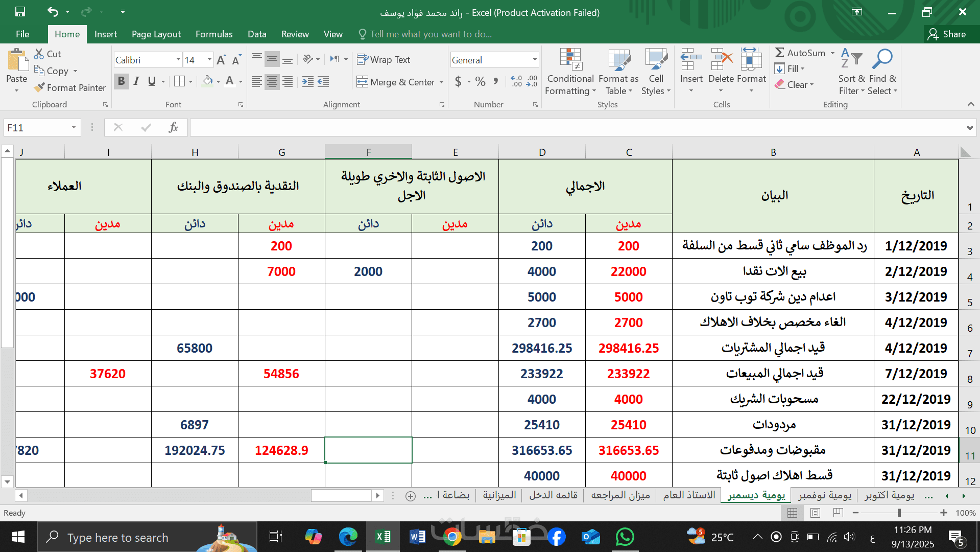Switch to Page Layout view in status bar
The image size is (980, 552).
click(815, 513)
